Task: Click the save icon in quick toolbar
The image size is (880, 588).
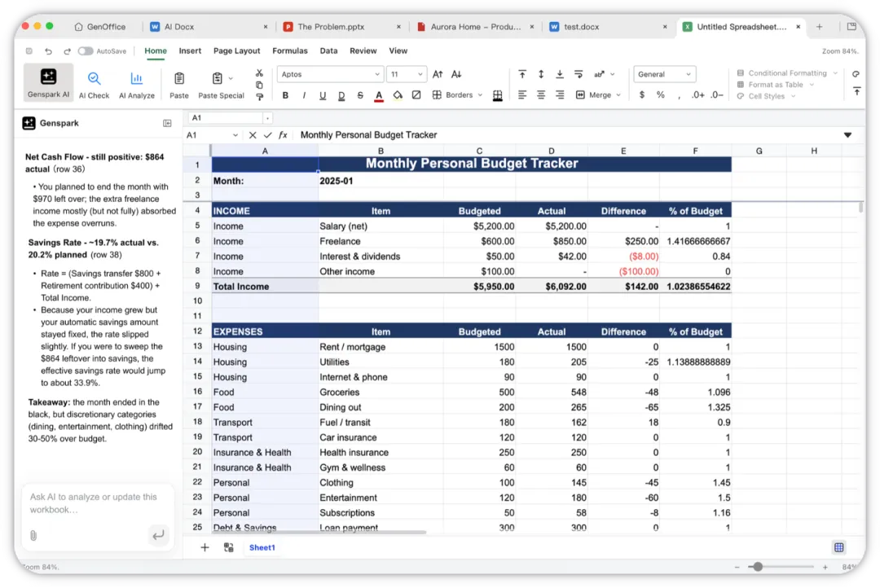Action: point(29,51)
